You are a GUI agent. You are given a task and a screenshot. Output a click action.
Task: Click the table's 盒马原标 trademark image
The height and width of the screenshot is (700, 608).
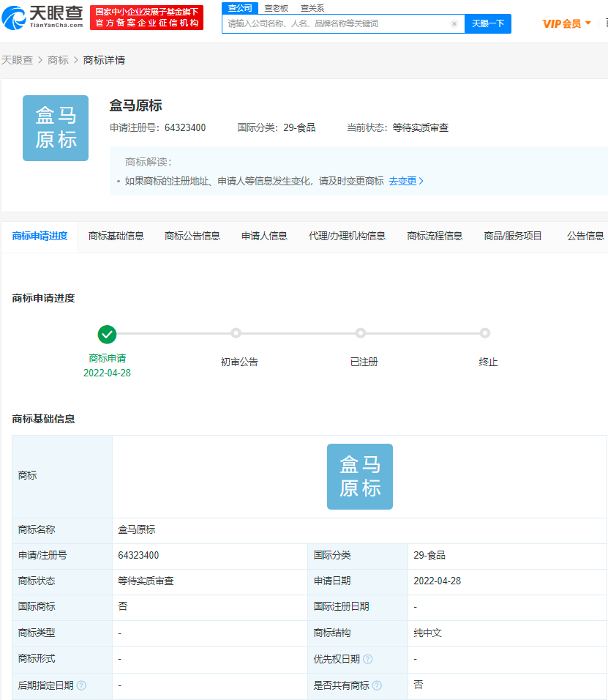360,477
